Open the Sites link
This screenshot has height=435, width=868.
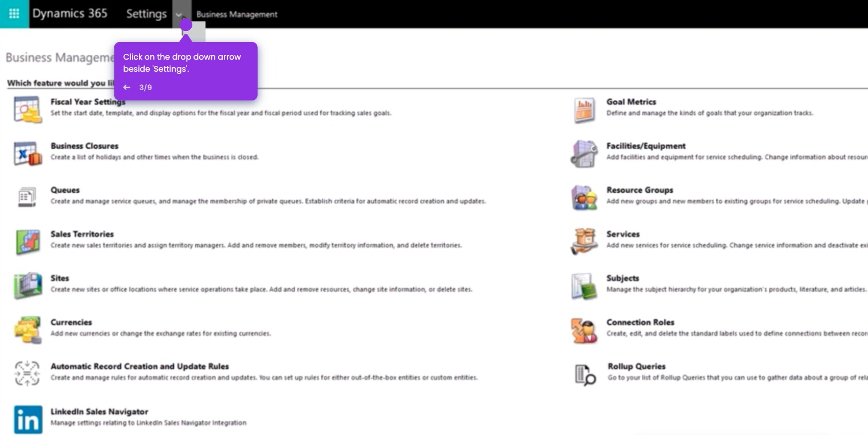click(60, 278)
